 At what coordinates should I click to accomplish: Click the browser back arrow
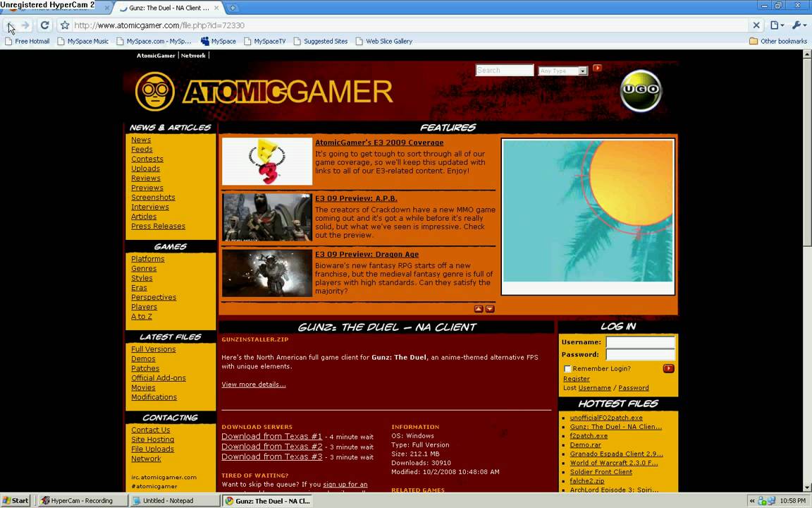(10, 25)
